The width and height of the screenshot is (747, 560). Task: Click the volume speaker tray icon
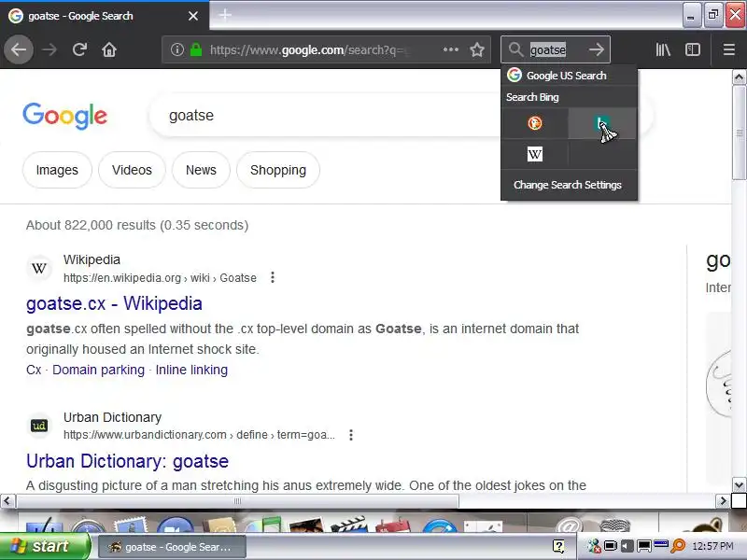(627, 546)
